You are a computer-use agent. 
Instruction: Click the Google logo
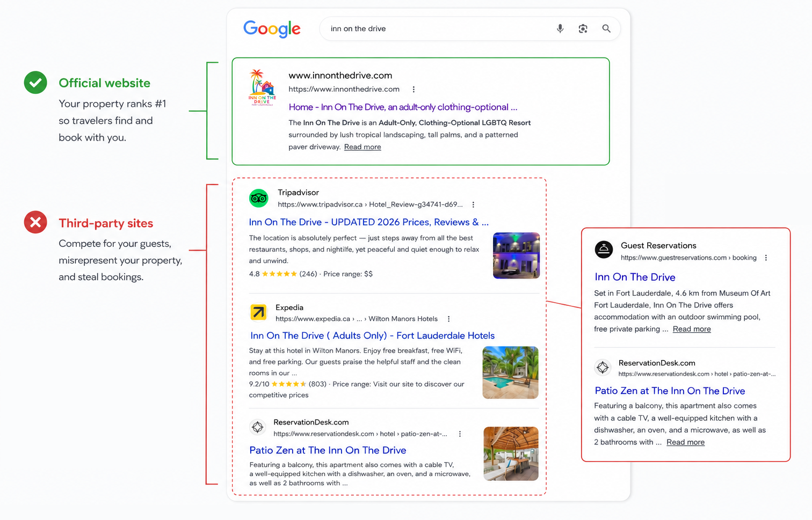point(272,29)
